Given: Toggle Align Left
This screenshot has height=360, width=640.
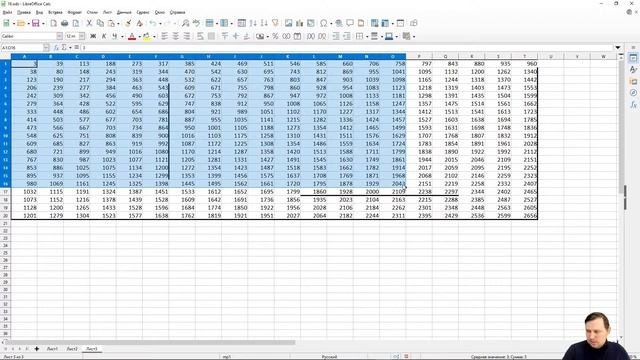Looking at the screenshot, I should [164, 36].
